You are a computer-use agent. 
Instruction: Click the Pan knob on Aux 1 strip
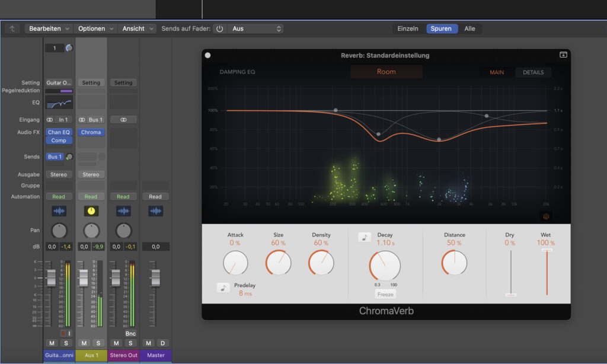click(x=91, y=231)
